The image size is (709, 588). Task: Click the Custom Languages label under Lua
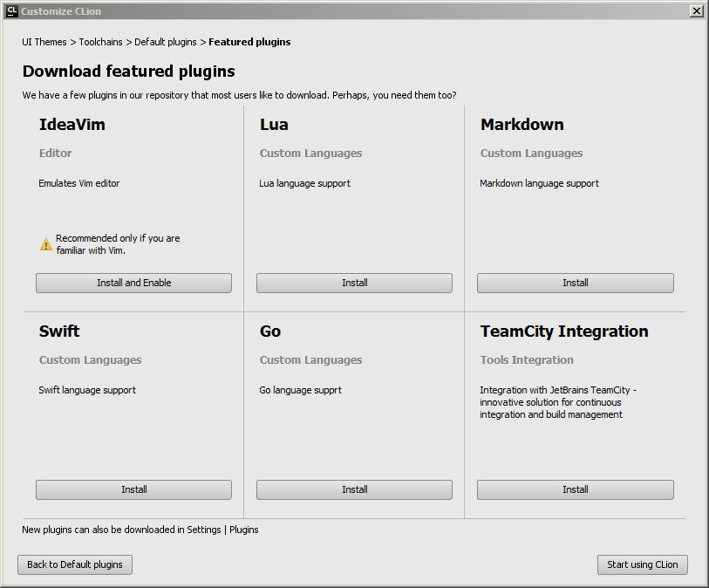click(x=310, y=153)
